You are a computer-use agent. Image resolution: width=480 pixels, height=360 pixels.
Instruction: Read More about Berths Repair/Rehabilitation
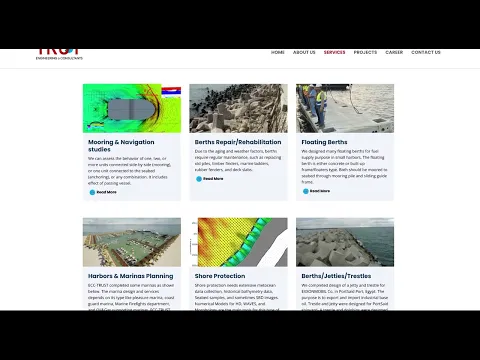(x=213, y=179)
